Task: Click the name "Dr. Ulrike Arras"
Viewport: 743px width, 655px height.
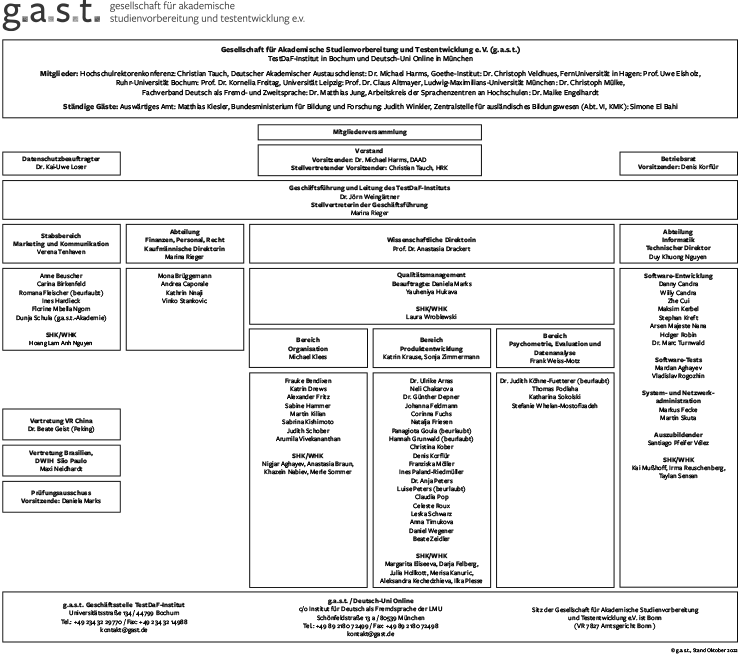Action: click(x=431, y=381)
